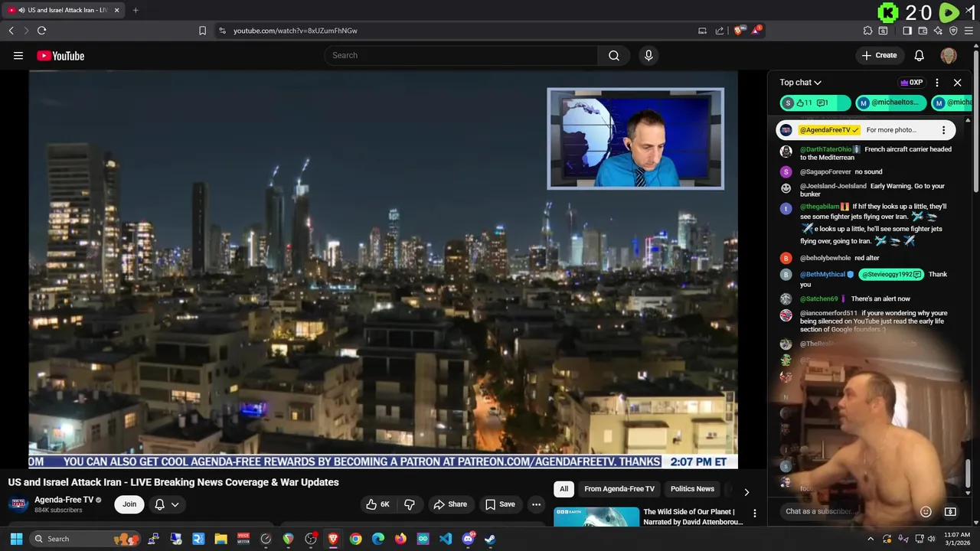
Task: Open the emoji picker in the chat input
Action: click(x=926, y=511)
